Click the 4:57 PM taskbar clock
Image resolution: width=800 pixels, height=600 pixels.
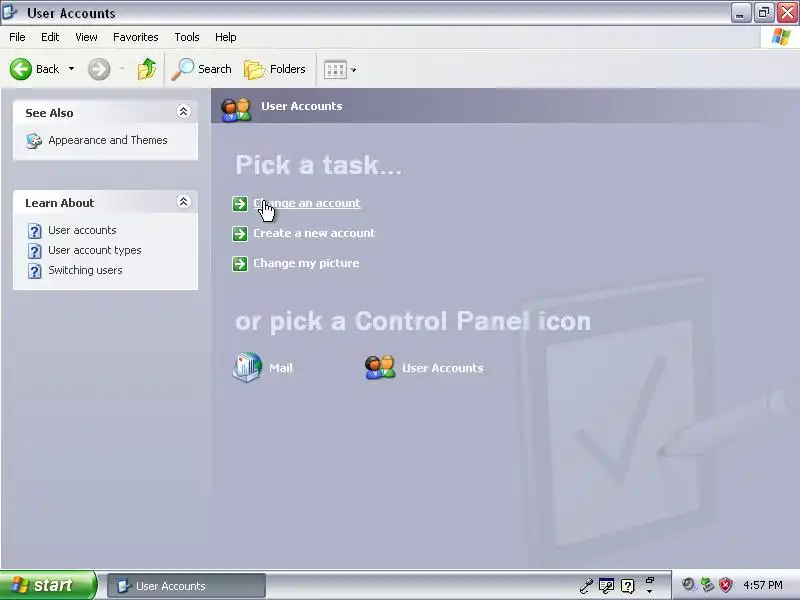tap(763, 585)
